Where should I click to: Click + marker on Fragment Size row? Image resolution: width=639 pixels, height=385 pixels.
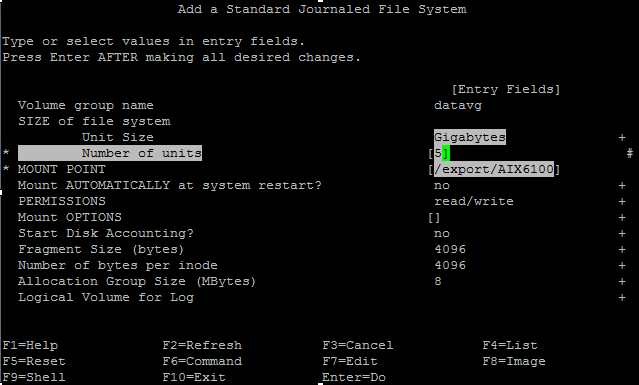622,250
